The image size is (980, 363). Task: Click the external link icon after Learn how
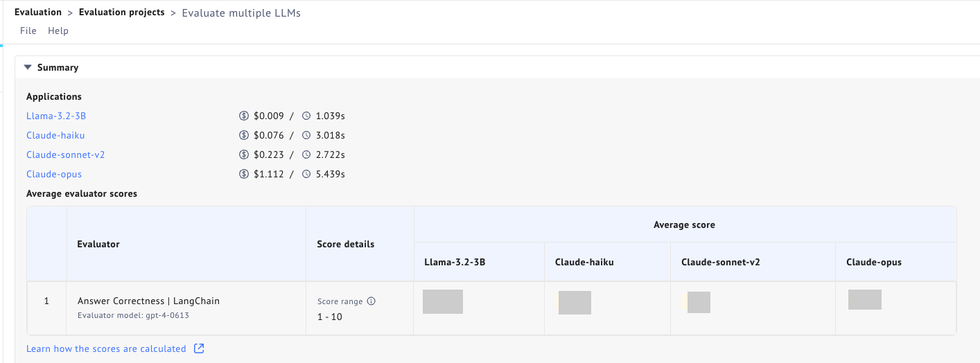point(199,348)
